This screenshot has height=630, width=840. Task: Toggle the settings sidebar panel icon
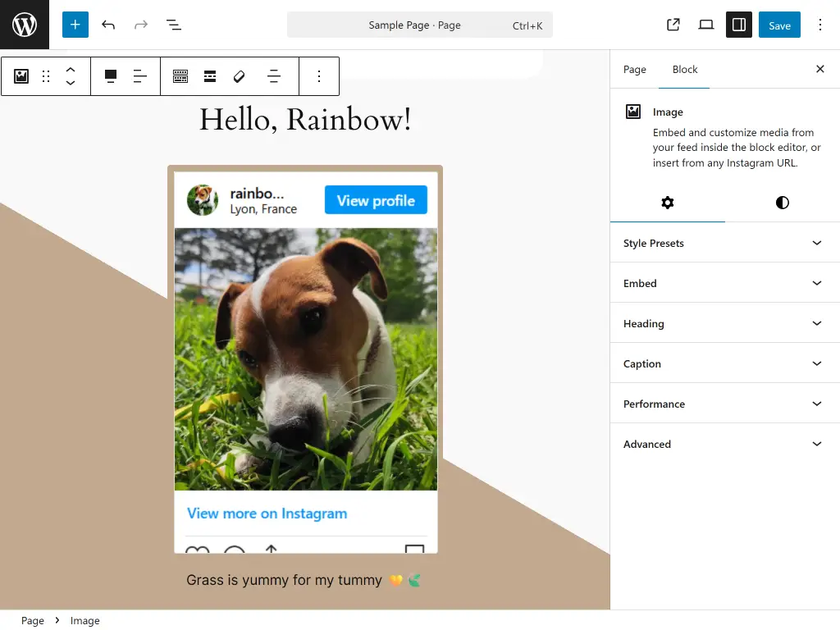[x=737, y=25]
